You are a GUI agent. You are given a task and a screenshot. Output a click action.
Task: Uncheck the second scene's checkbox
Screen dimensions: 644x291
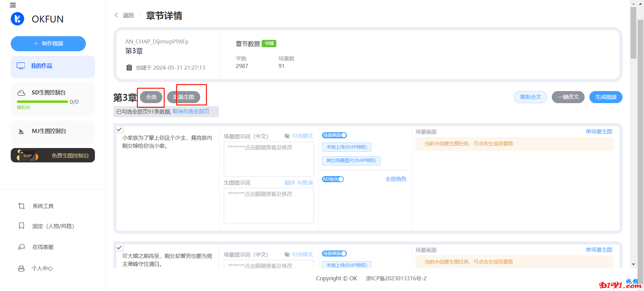[119, 248]
